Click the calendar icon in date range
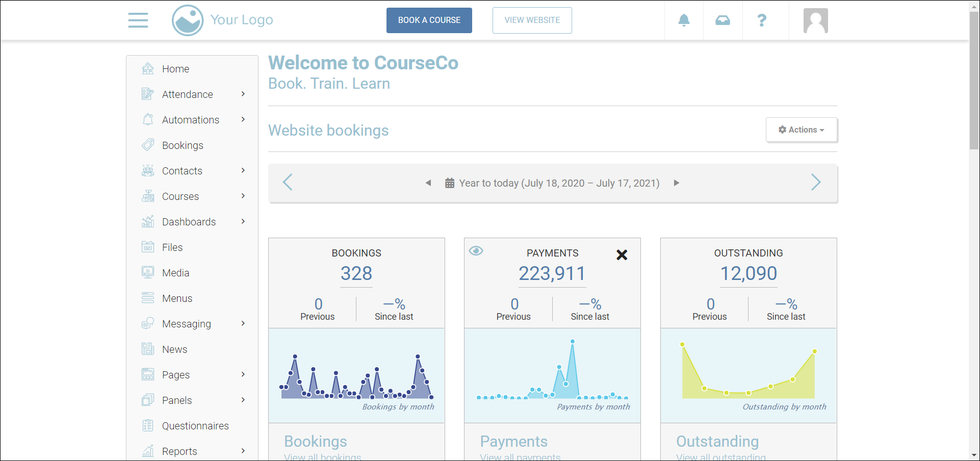The image size is (980, 461). click(449, 183)
